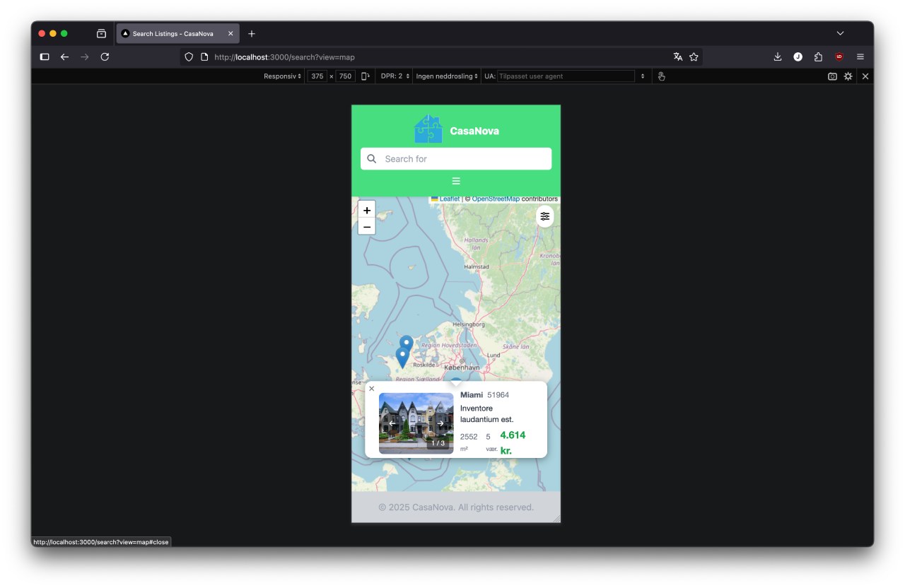This screenshot has height=588, width=905.
Task: Show previous photo in listing popup
Action: pyautogui.click(x=392, y=423)
